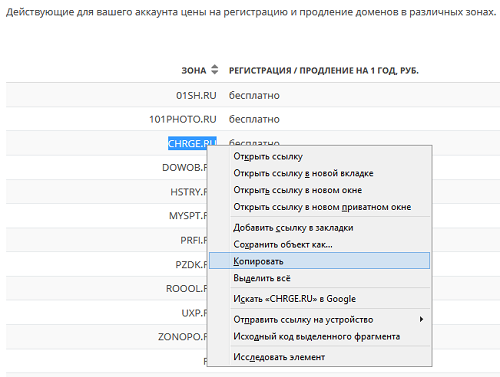Viewport: 500px width, 377px height.
Task: Choose 'Открыть ссылку' from context menu
Action: (x=319, y=156)
